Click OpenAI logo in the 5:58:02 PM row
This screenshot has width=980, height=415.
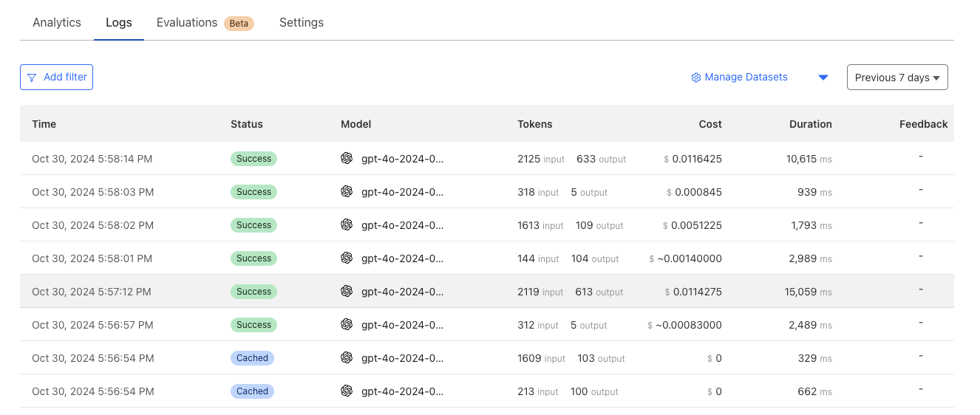[x=347, y=224]
